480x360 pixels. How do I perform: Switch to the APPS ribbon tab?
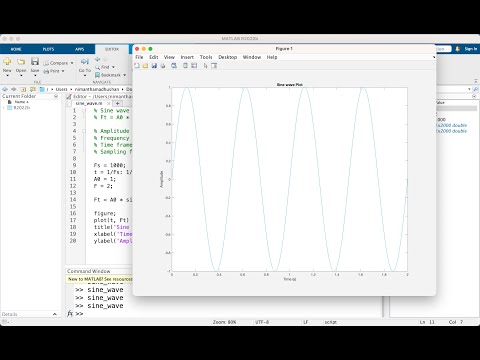(x=79, y=49)
